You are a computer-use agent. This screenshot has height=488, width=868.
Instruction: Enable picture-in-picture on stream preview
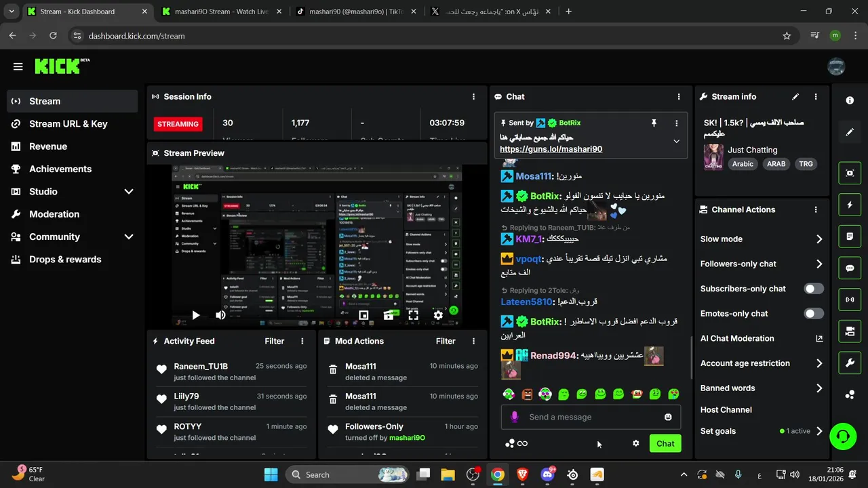(x=363, y=315)
